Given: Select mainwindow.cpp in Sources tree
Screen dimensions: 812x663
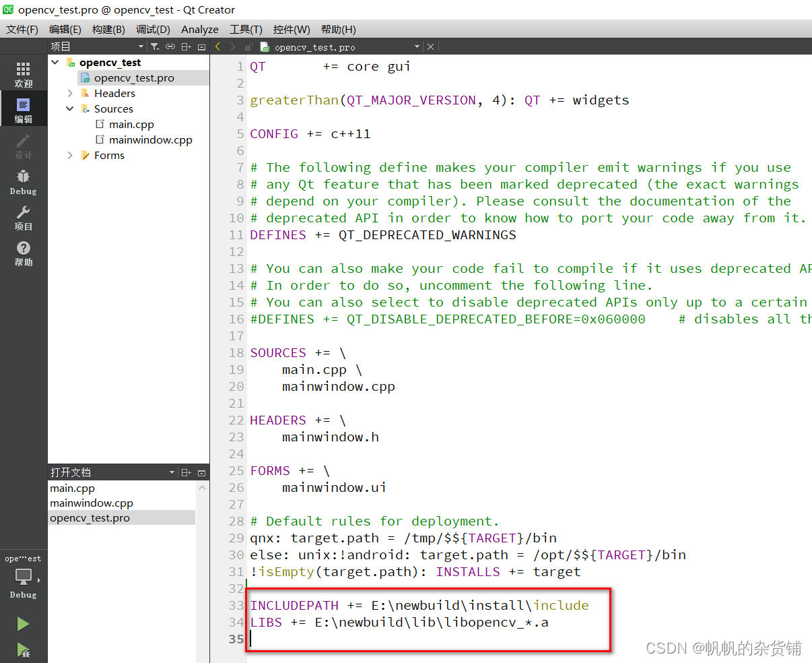Looking at the screenshot, I should 150,139.
